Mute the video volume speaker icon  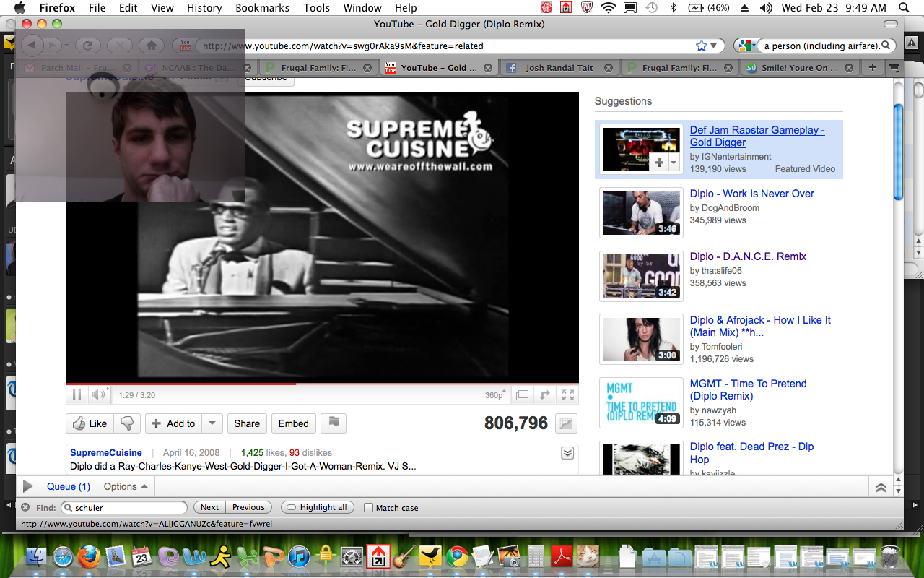click(97, 395)
